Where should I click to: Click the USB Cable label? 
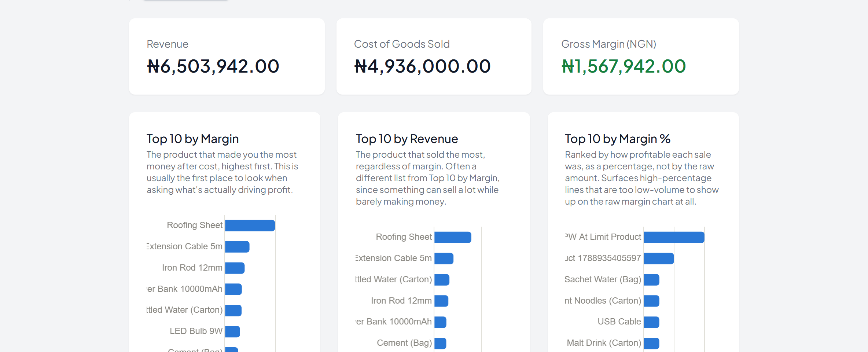619,322
